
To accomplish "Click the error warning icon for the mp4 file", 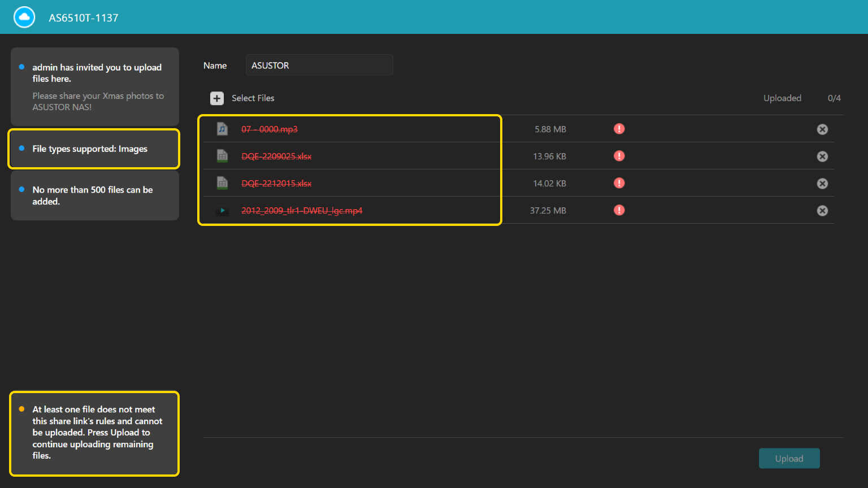I will (619, 210).
